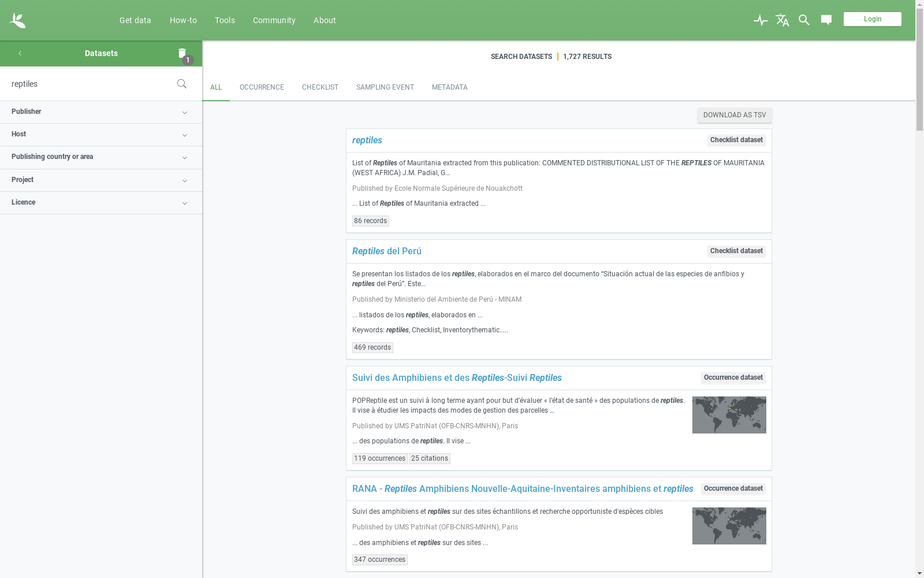Click map thumbnail of RANA dataset
Viewport: 924px width, 578px height.
(729, 526)
